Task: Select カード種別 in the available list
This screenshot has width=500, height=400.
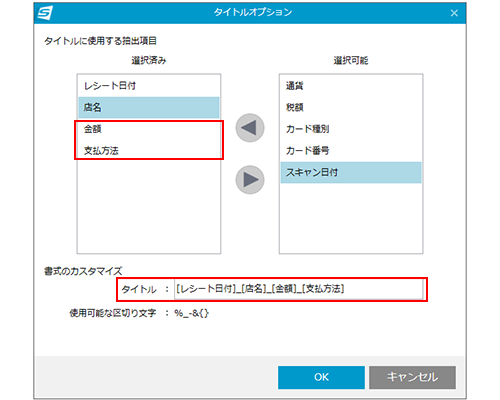Action: click(351, 129)
